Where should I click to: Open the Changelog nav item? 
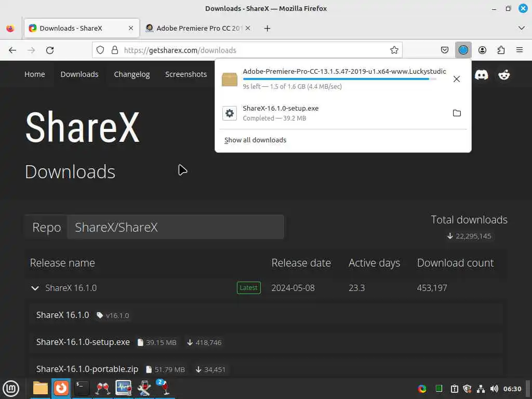pos(131,74)
